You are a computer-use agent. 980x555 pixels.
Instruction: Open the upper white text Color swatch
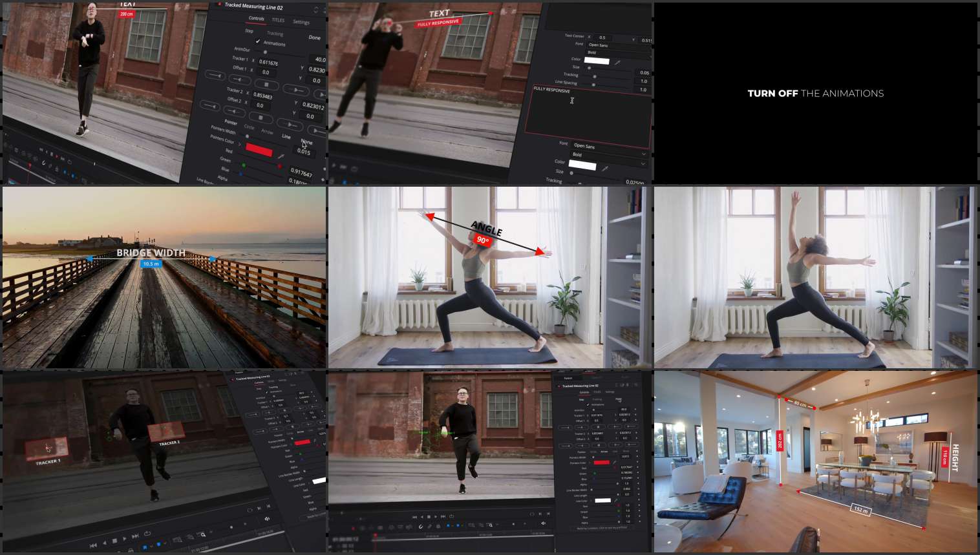597,61
